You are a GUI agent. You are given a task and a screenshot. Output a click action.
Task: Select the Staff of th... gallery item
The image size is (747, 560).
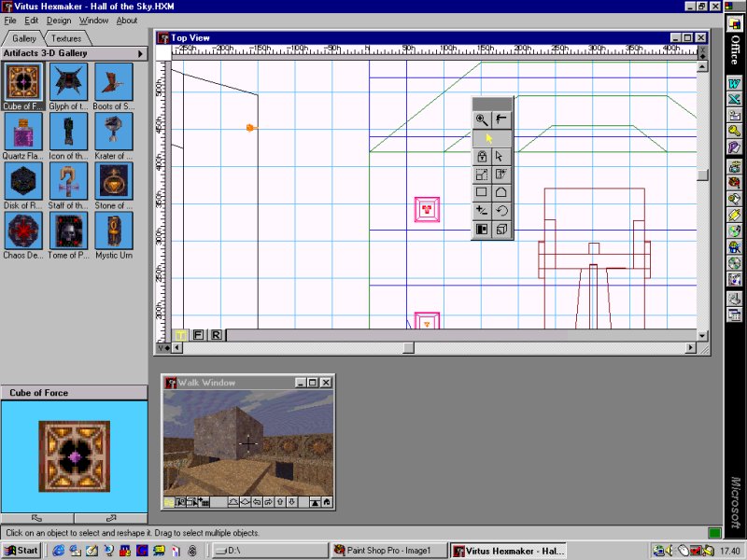coord(68,186)
